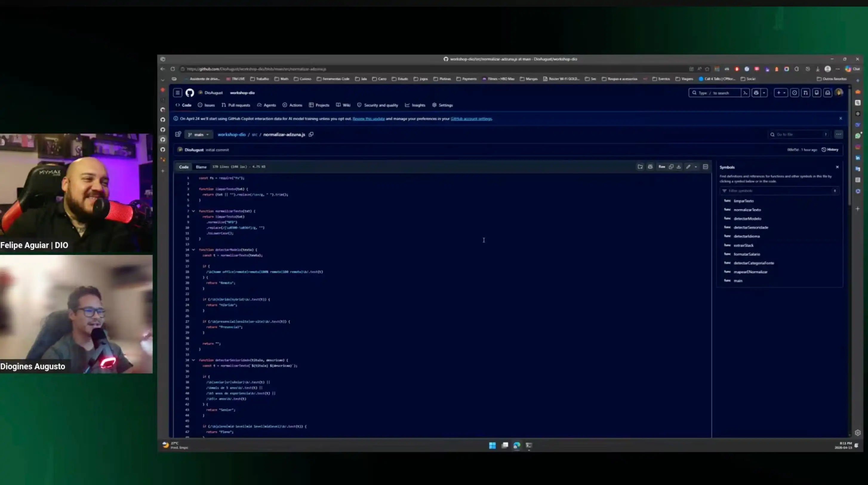Select the Code view toggle

184,167
